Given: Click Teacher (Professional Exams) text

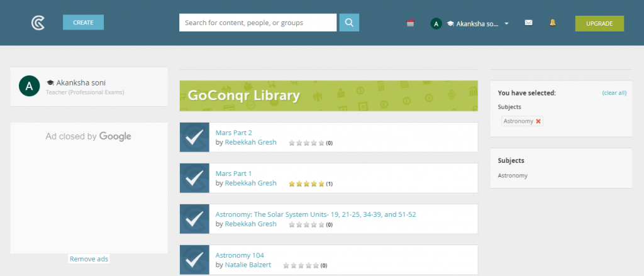Looking at the screenshot, I should click(x=85, y=92).
